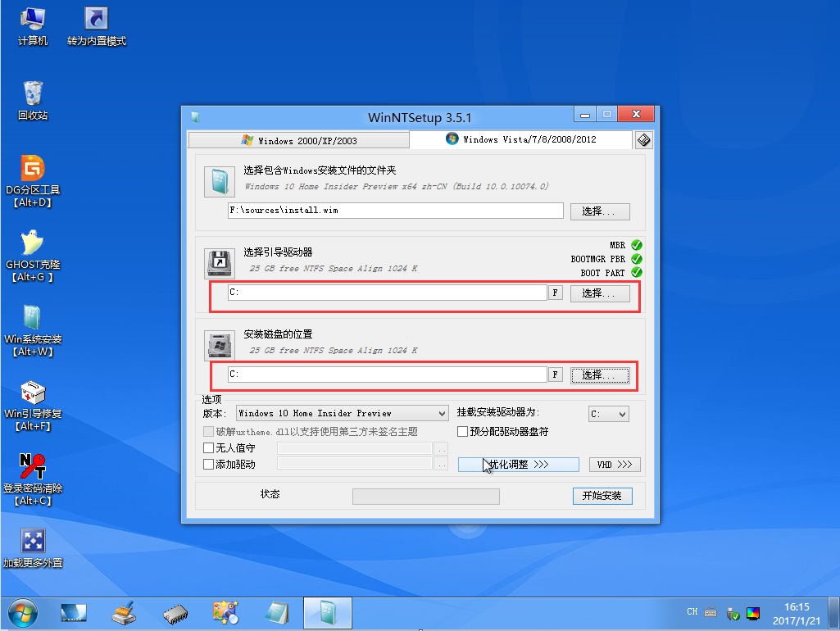
Task: Click browse button for 无人值守 file
Action: (x=441, y=448)
